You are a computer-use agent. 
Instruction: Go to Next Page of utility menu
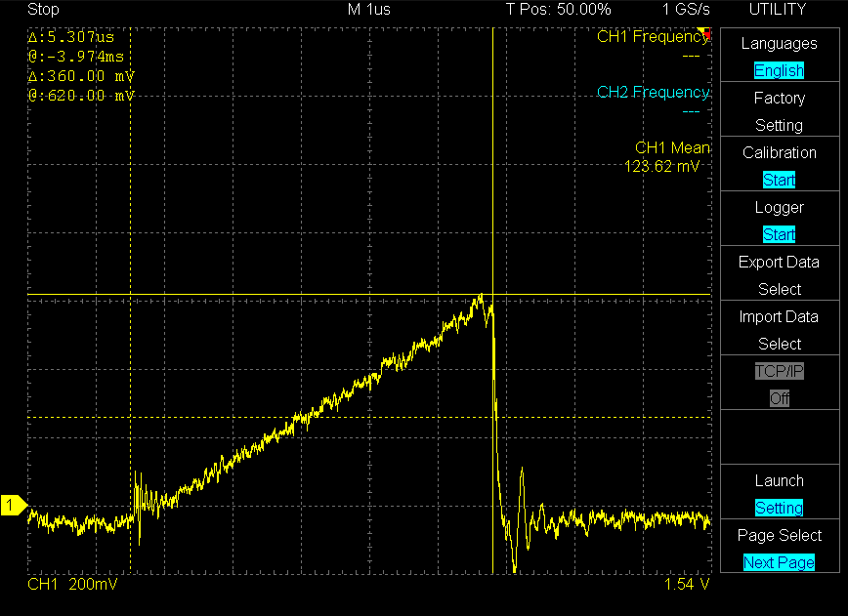[779, 562]
